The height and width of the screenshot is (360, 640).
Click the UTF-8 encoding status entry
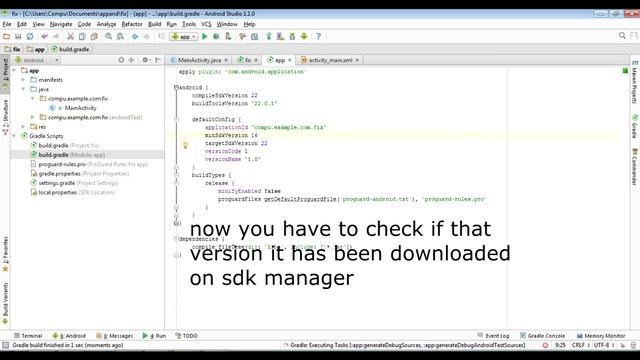point(604,345)
